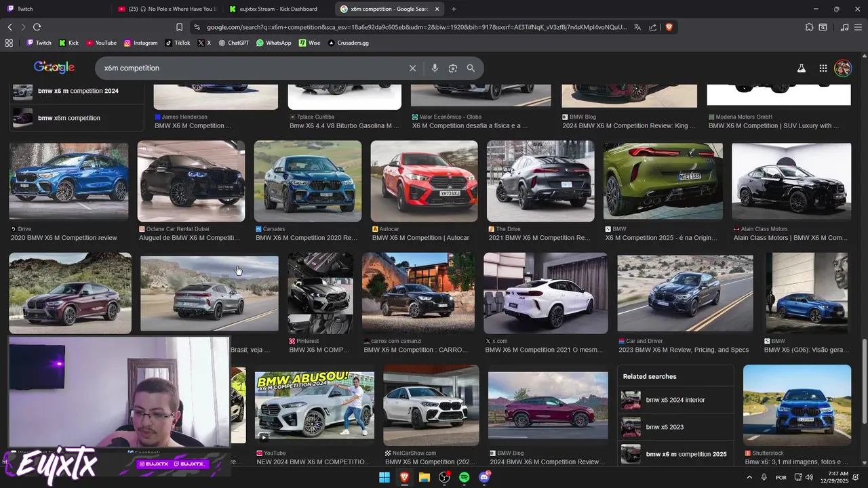The width and height of the screenshot is (868, 488).
Task: Click the translate page icon in address bar
Action: point(637,27)
